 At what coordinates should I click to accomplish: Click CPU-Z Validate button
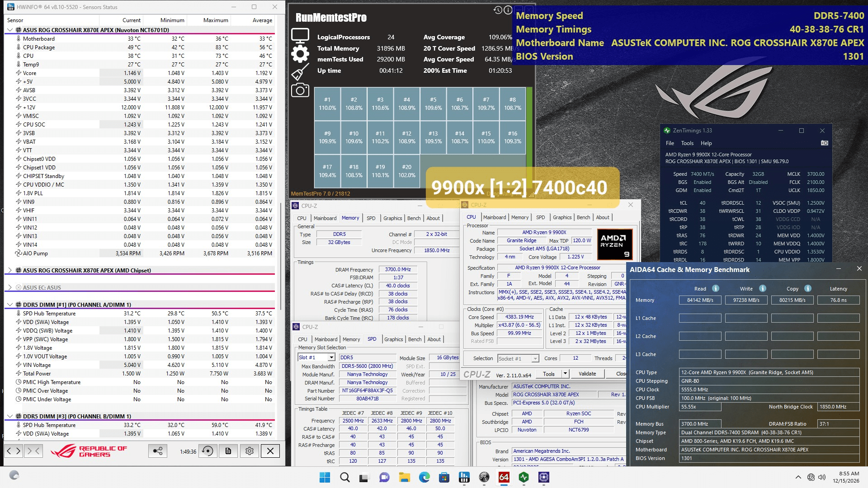(x=587, y=374)
